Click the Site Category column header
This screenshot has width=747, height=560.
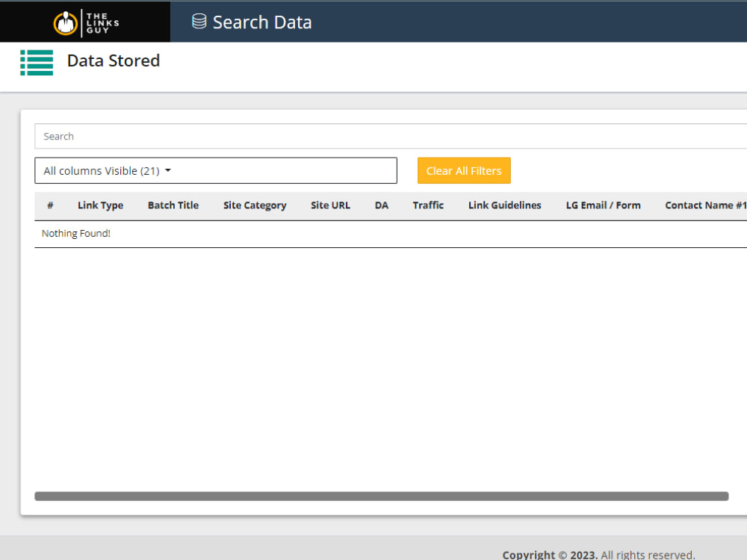coord(255,205)
